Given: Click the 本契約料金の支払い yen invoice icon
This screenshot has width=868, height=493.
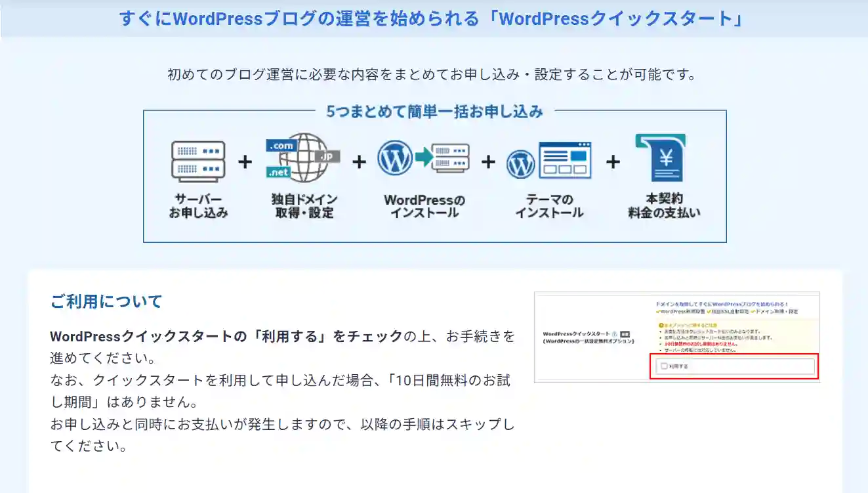Looking at the screenshot, I should [x=661, y=158].
